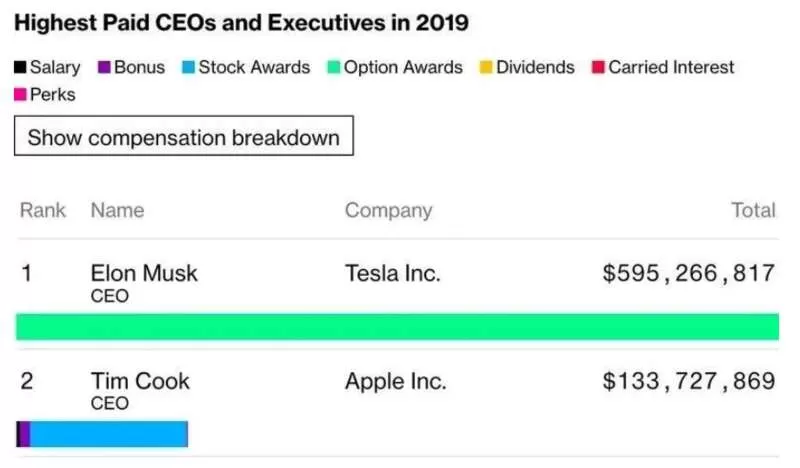This screenshot has height=468, width=800.
Task: Sort by the Total column header
Action: pos(754,210)
